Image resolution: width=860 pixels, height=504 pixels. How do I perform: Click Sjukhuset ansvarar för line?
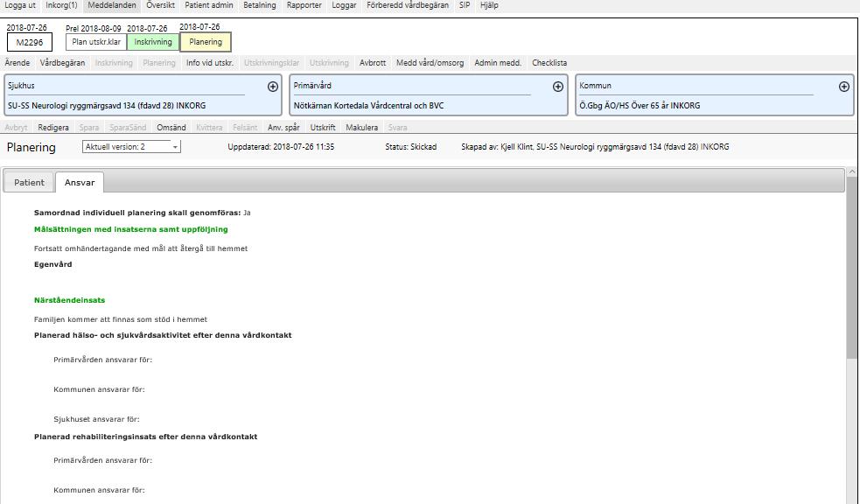96,419
